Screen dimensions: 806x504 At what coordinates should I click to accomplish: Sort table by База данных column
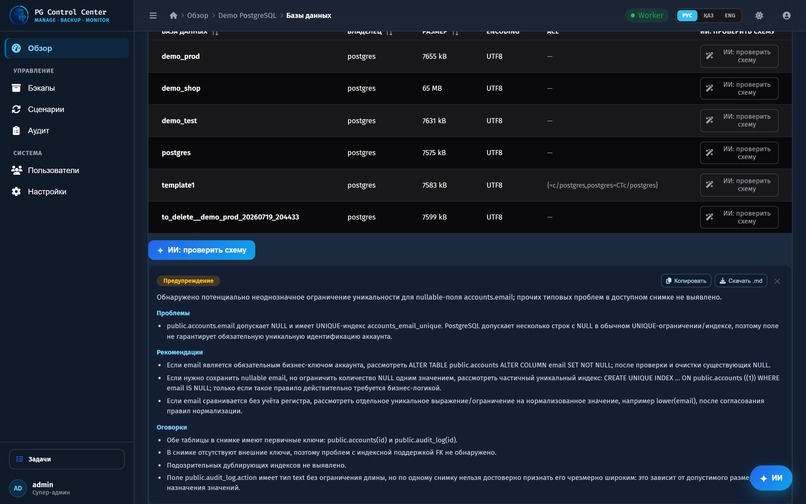point(190,32)
